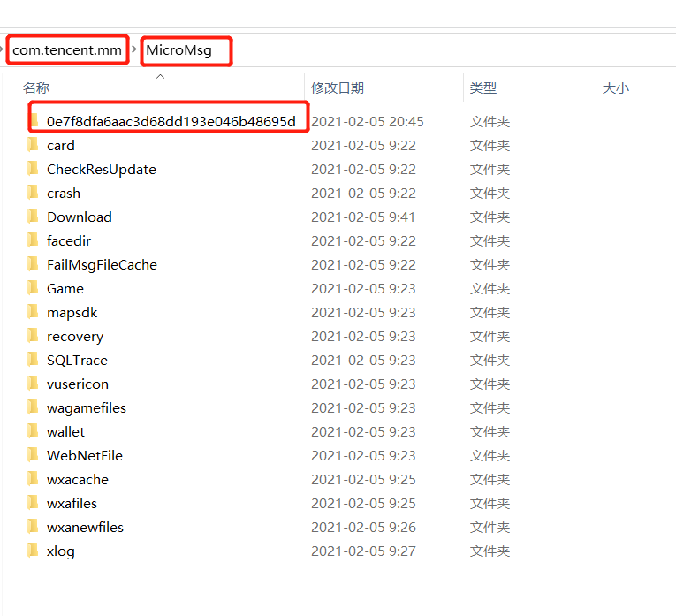
Task: Select the wxacache folder entry
Action: coord(78,479)
